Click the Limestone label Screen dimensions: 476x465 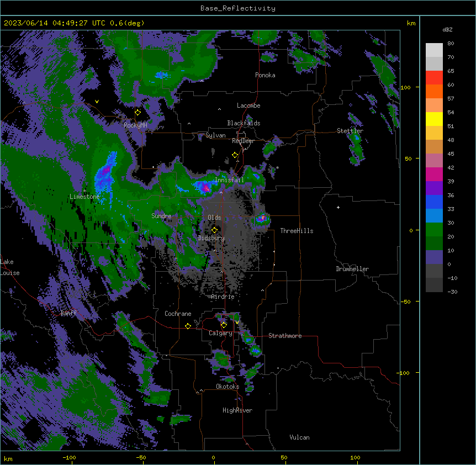(84, 197)
